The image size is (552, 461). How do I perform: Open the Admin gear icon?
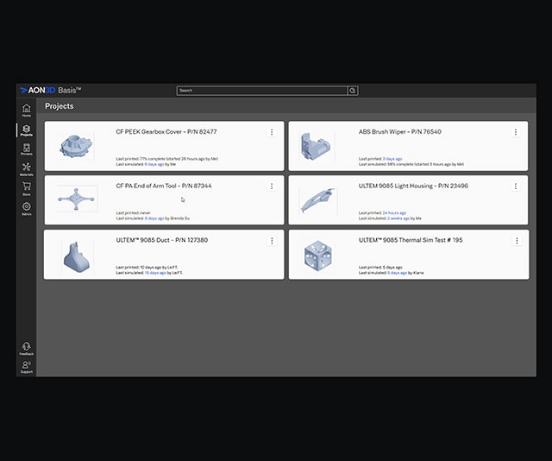(x=26, y=208)
